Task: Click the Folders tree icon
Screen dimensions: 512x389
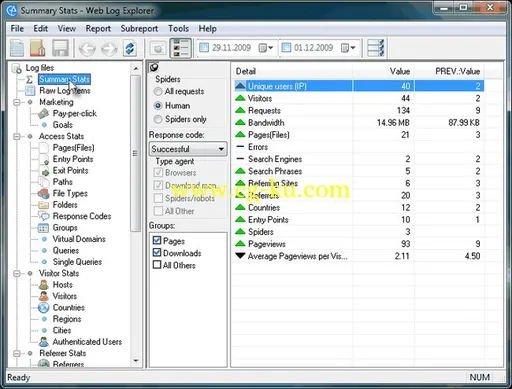Action: point(44,205)
